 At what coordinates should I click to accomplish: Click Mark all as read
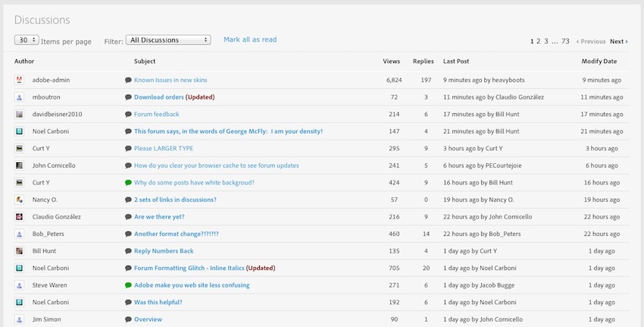[x=250, y=39]
